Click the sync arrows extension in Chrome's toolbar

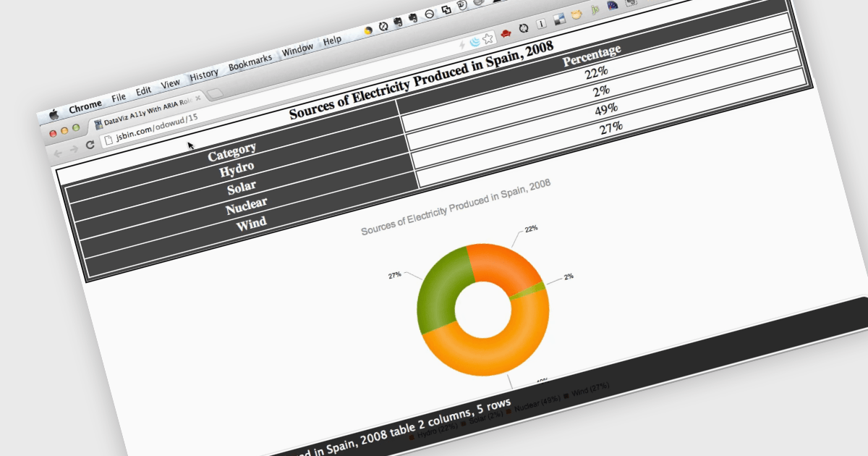point(524,28)
